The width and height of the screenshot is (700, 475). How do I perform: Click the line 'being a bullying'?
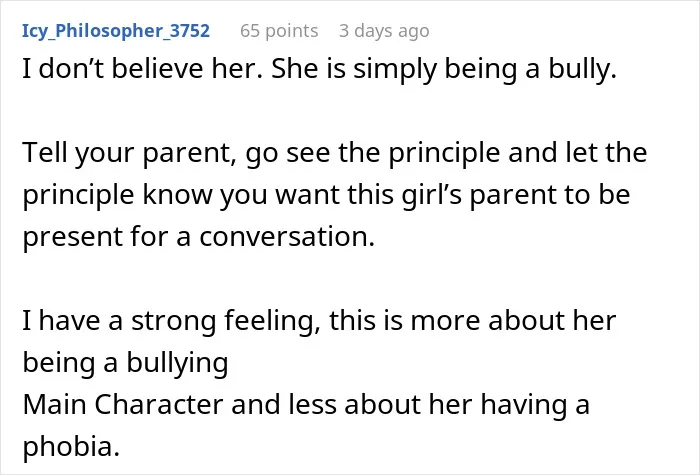(125, 362)
